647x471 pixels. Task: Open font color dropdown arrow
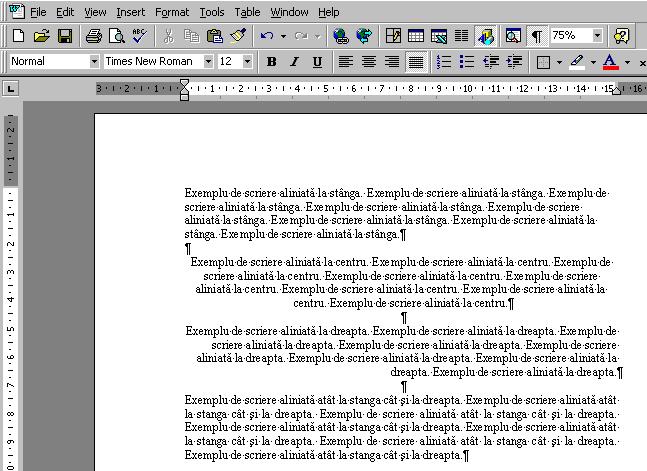pyautogui.click(x=627, y=62)
